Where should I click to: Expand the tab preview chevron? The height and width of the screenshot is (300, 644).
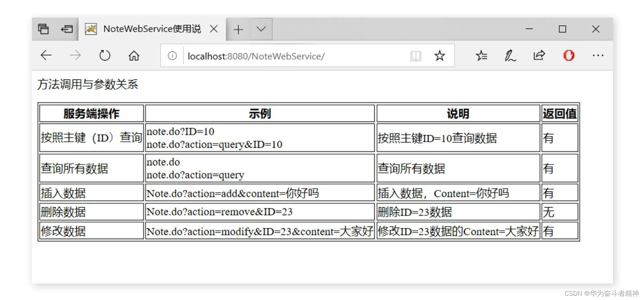(261, 29)
